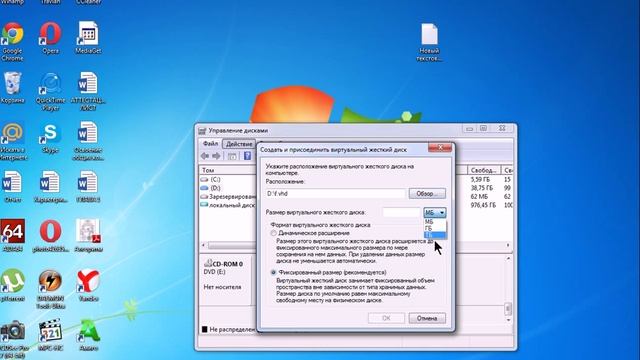This screenshot has height=360, width=640.
Task: Launch the MPC-HC player shortcut
Action: 50,335
